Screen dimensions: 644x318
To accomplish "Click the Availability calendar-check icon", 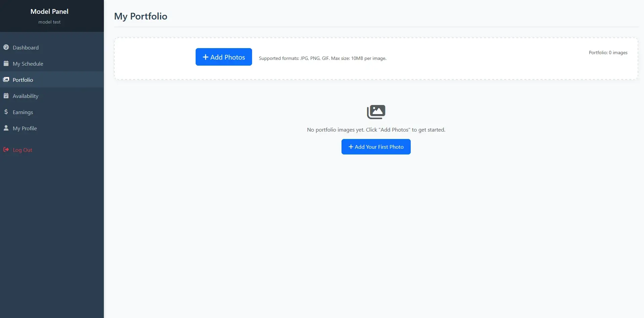I will [x=6, y=96].
